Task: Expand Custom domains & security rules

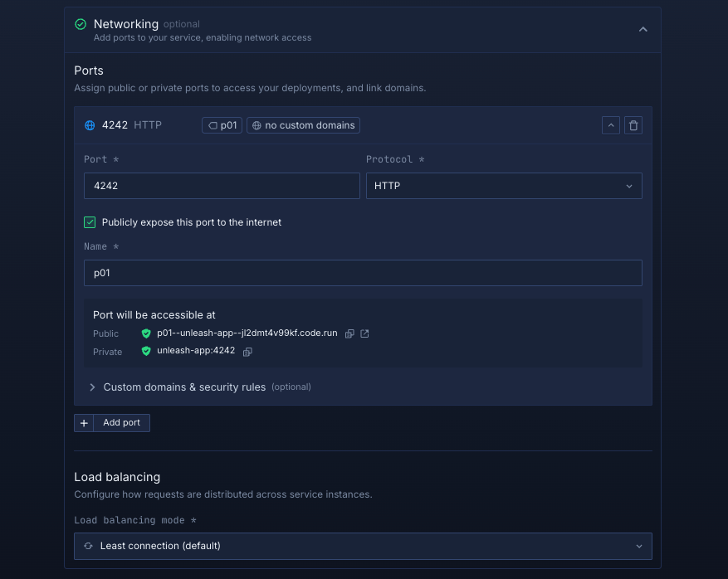Action: click(x=184, y=387)
